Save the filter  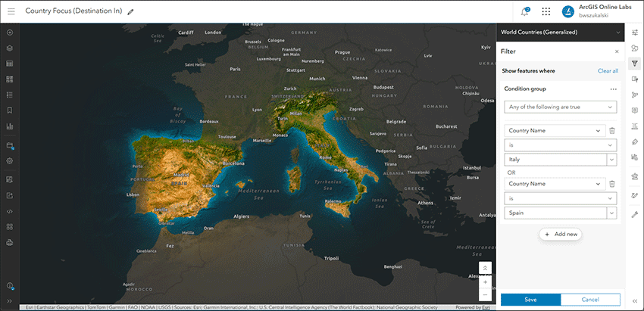(x=530, y=300)
